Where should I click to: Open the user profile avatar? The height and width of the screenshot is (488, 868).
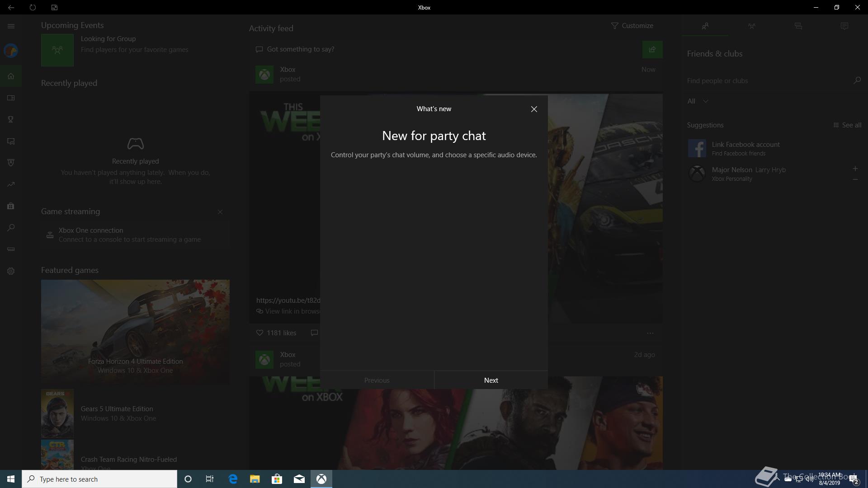(11, 51)
